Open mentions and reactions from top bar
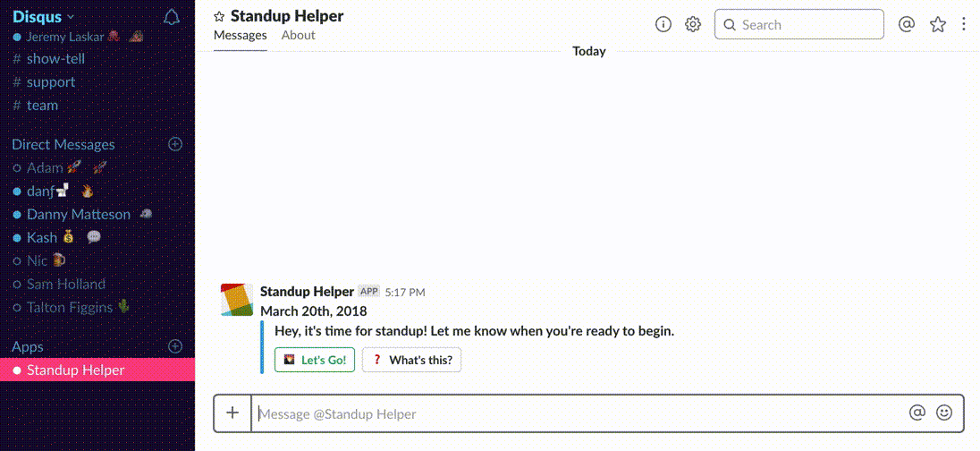980x451 pixels. (907, 24)
